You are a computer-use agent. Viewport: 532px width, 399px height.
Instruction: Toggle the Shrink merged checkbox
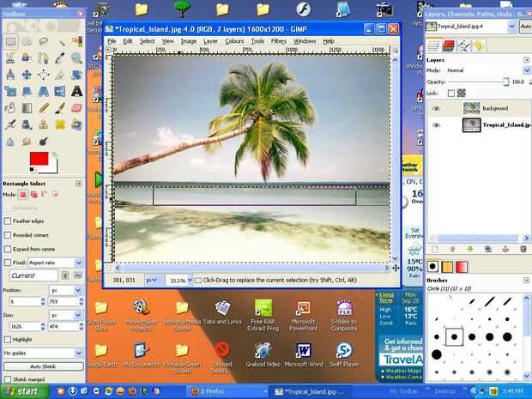[8, 379]
